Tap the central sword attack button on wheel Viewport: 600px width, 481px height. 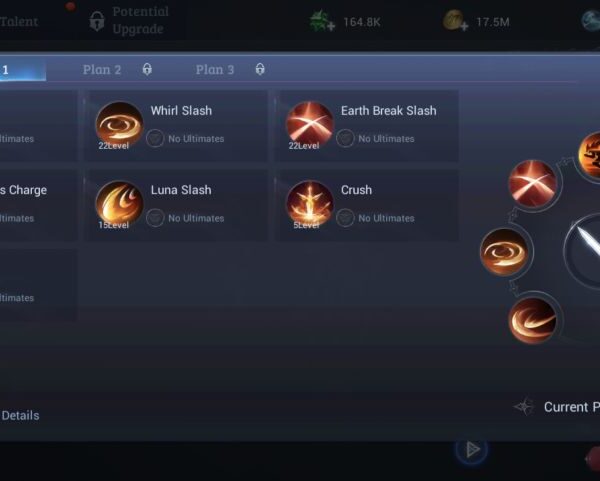pos(582,251)
